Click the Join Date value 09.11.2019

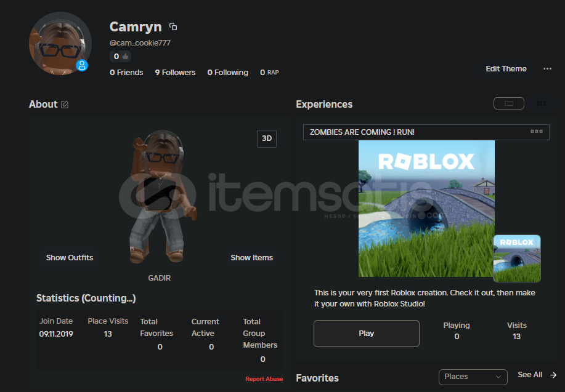pos(56,334)
